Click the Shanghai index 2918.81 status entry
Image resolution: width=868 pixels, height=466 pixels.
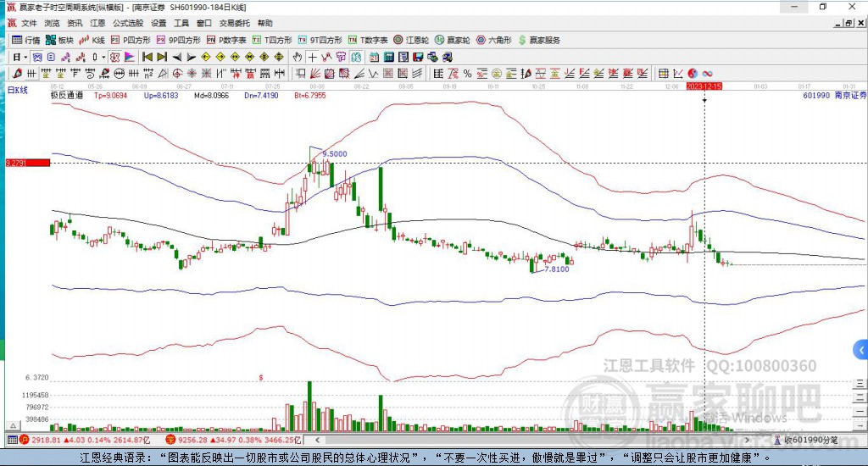(85, 440)
